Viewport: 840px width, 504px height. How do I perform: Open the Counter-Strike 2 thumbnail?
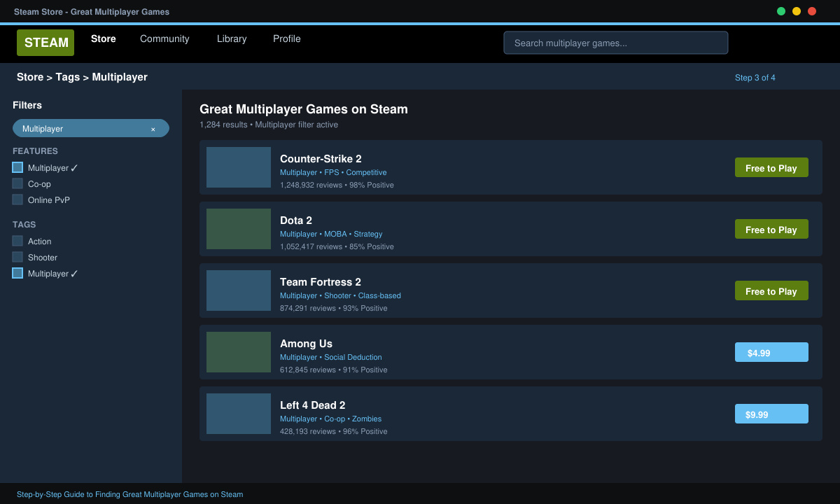point(239,167)
